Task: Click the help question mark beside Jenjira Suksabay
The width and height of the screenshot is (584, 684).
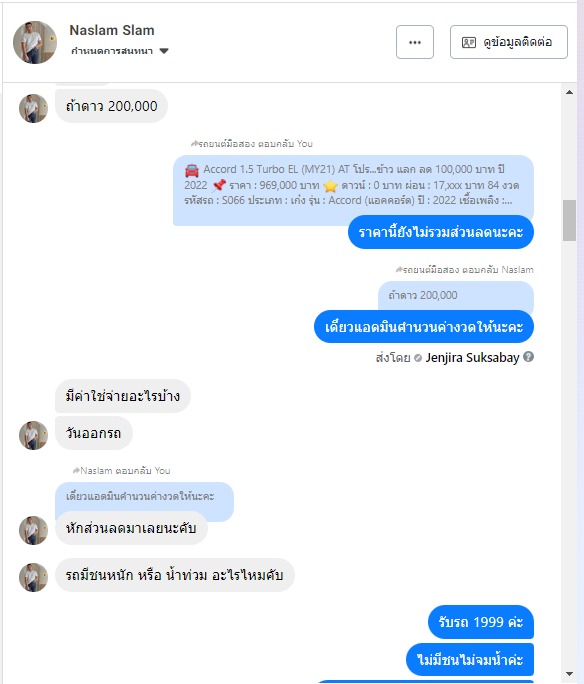Action: 528,357
